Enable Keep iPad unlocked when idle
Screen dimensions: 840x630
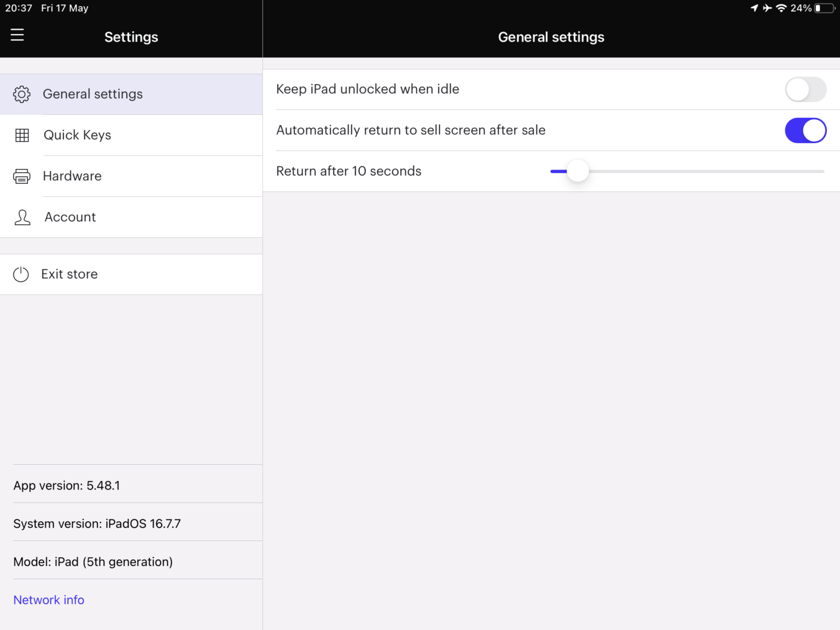[806, 89]
